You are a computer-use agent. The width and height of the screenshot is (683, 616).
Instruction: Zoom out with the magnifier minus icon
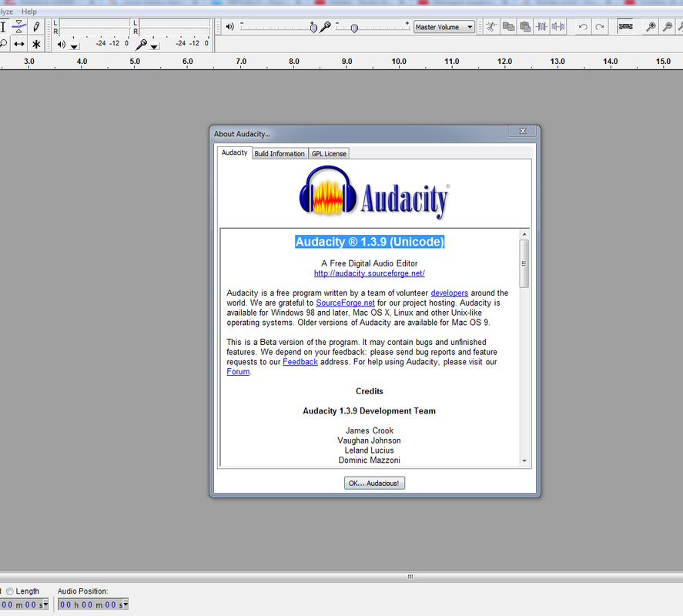click(x=668, y=27)
